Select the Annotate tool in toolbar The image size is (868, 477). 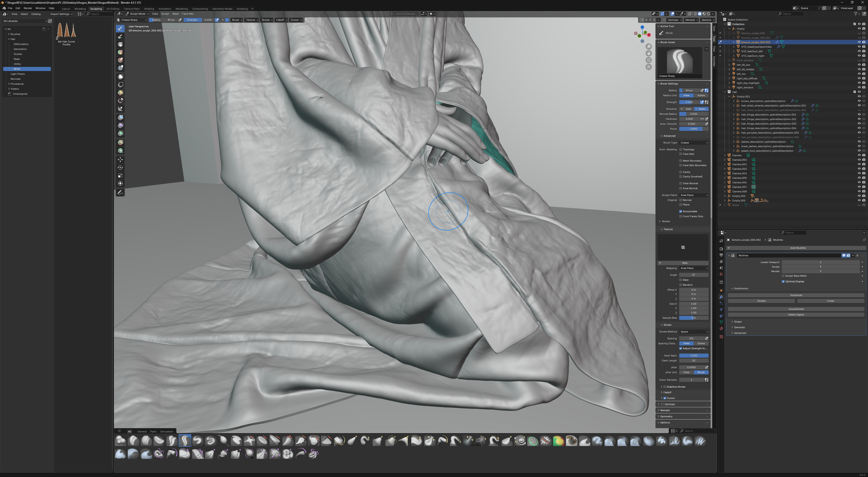(120, 193)
